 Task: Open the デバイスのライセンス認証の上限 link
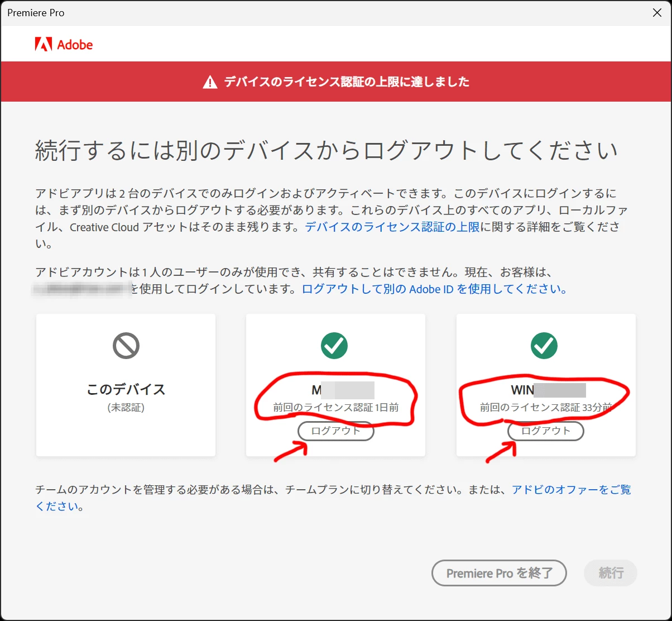pos(392,227)
